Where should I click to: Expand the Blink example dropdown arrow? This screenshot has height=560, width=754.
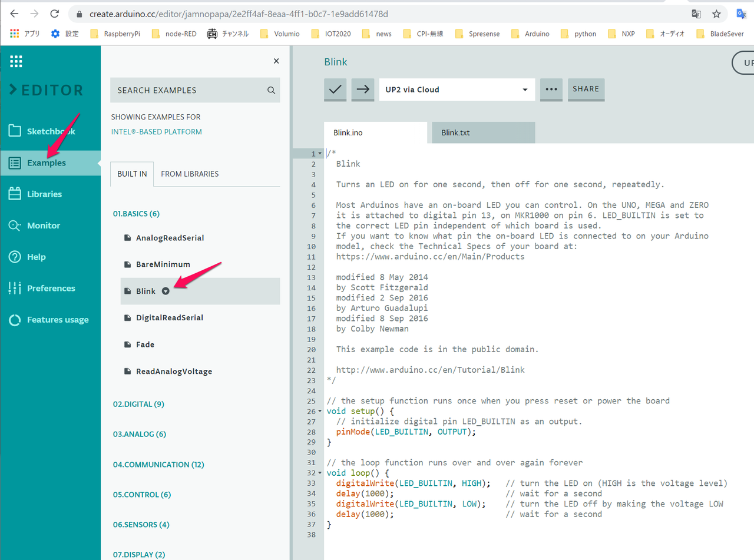(x=166, y=291)
